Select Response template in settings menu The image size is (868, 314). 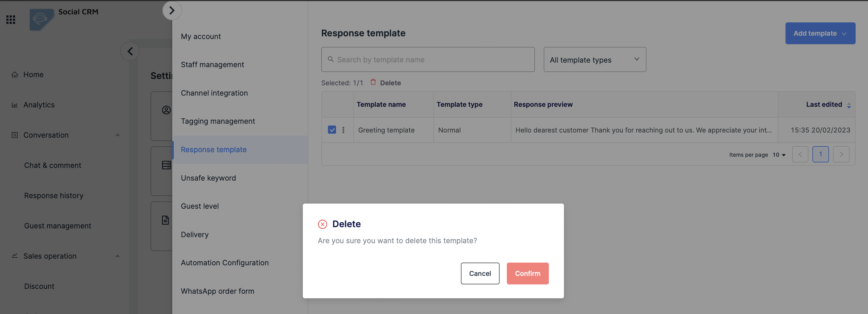213,149
